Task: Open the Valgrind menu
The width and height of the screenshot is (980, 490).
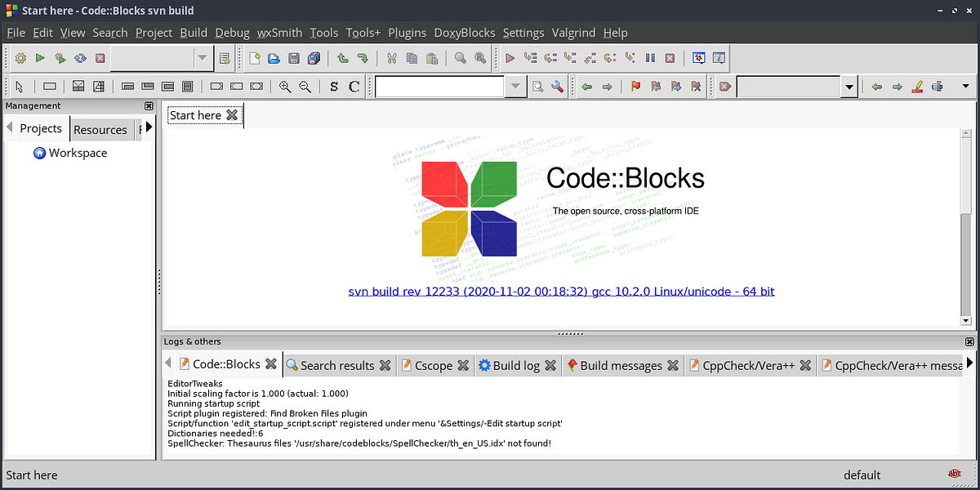Action: click(574, 33)
